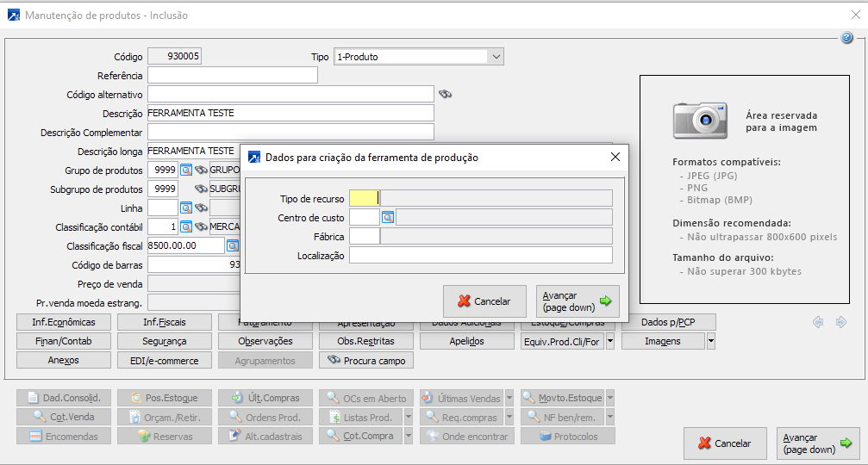Open the Observações section
The width and height of the screenshot is (868, 465).
(x=265, y=341)
